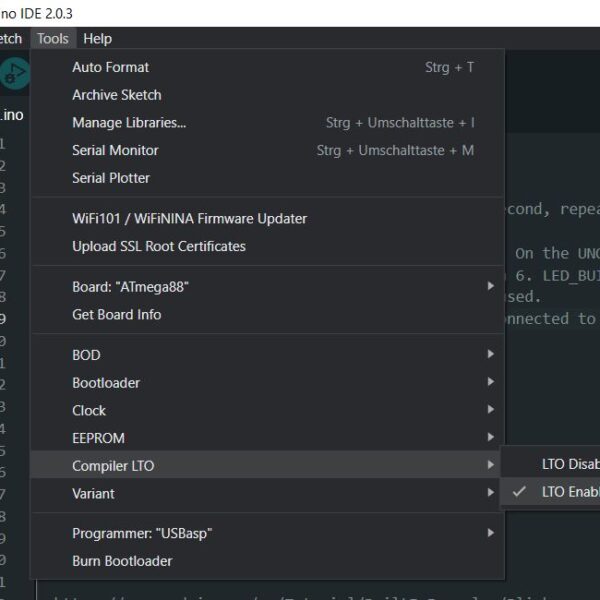Open the Serial Monitor
This screenshot has width=600, height=600.
(115, 151)
